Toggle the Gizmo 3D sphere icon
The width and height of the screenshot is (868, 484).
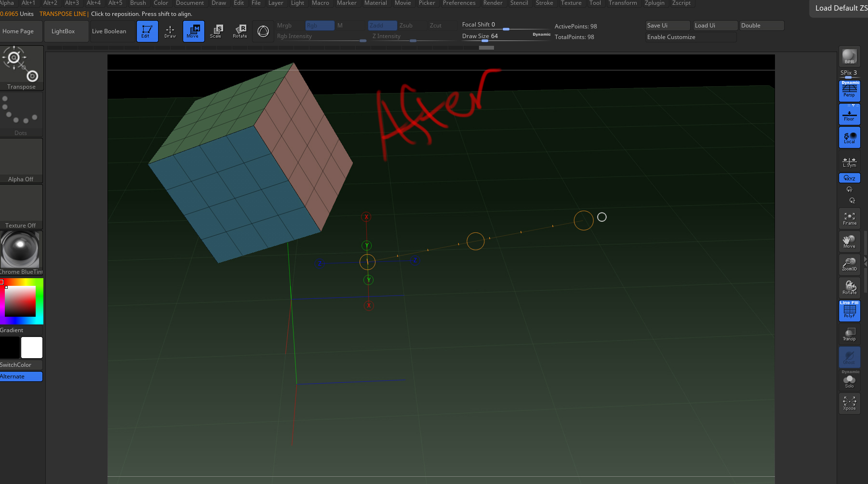coord(263,31)
